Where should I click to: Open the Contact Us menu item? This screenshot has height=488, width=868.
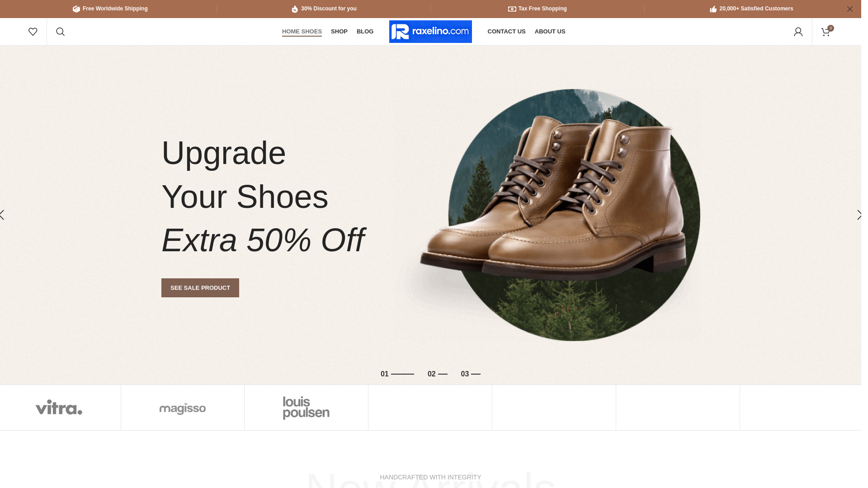pos(506,32)
